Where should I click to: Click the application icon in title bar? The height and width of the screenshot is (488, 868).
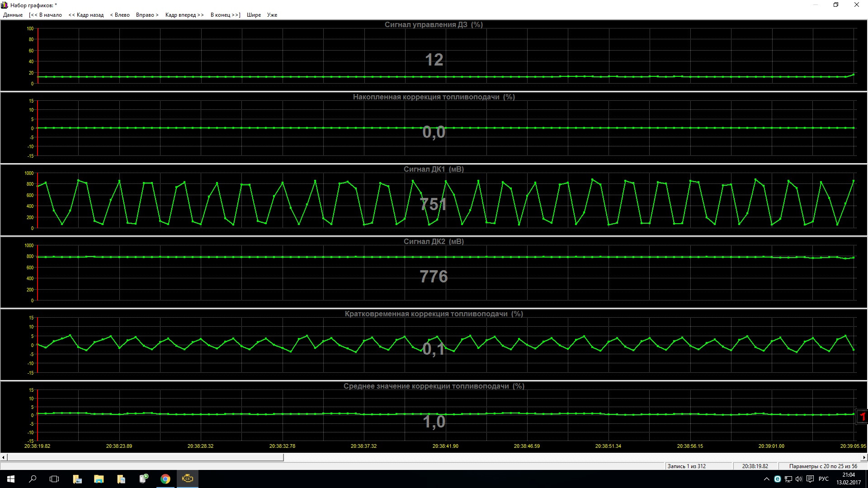coord(5,5)
